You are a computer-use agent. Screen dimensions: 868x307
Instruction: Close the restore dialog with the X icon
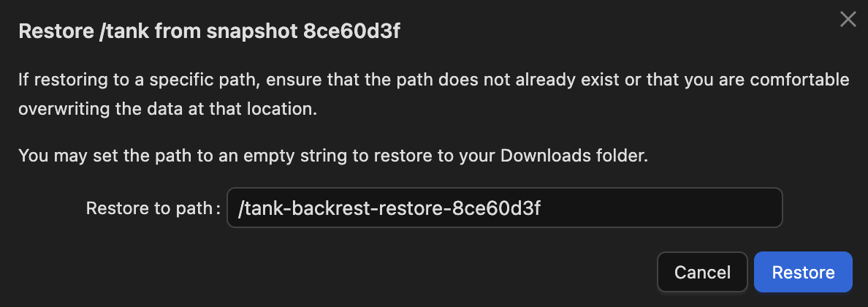848,20
